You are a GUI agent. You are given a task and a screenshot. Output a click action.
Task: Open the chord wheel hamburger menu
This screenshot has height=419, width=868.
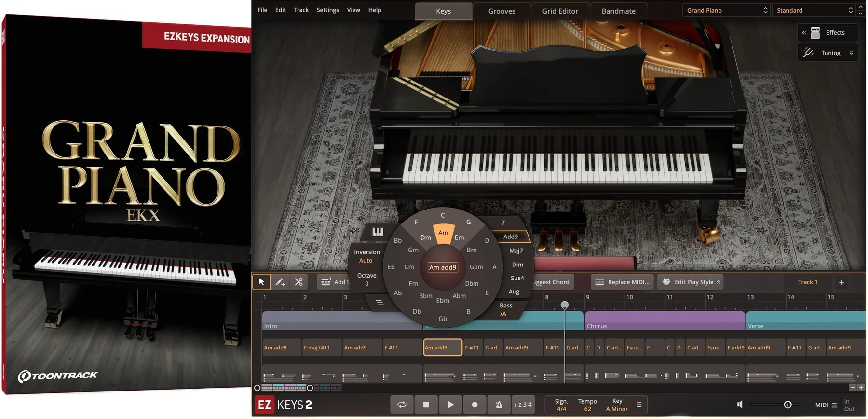[380, 303]
